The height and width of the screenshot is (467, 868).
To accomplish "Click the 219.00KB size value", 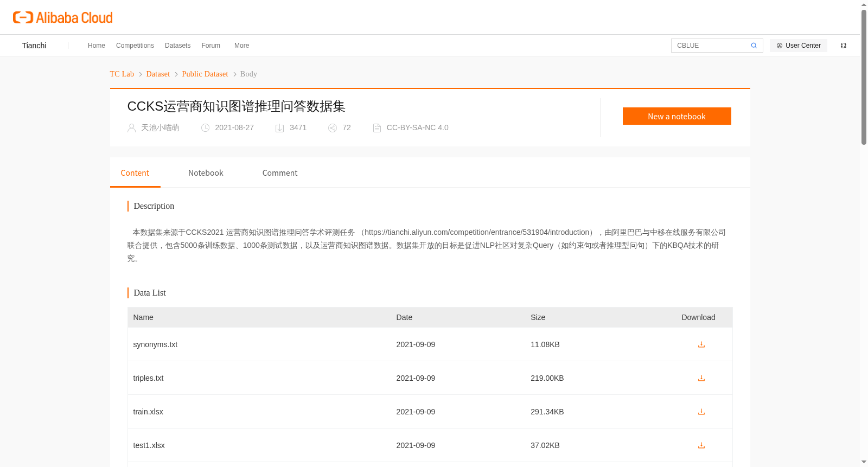I will (x=547, y=378).
